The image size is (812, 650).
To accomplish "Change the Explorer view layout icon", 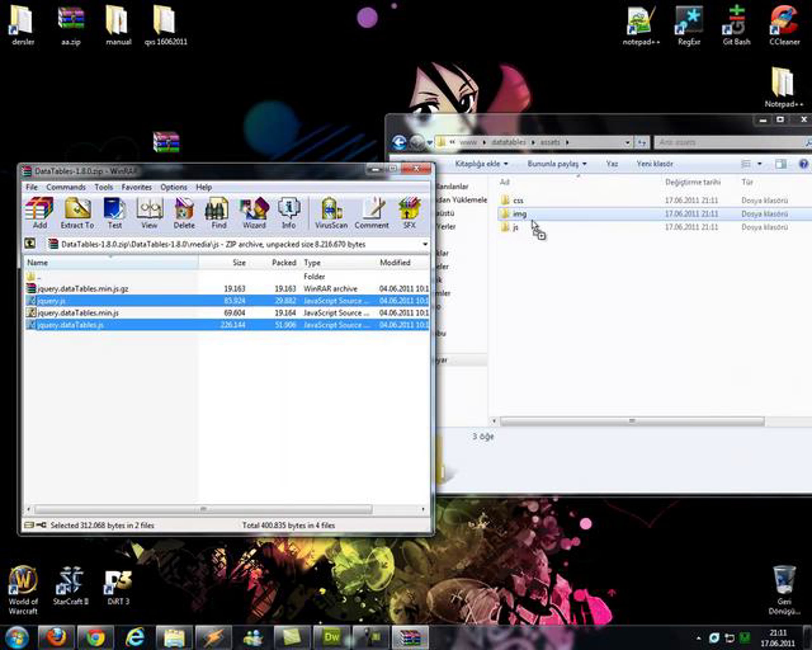I will tap(746, 164).
